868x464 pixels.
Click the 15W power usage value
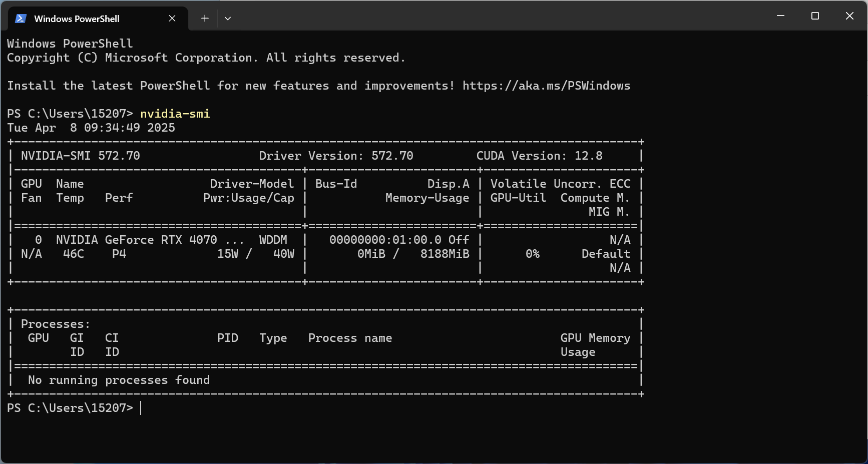pyautogui.click(x=228, y=254)
